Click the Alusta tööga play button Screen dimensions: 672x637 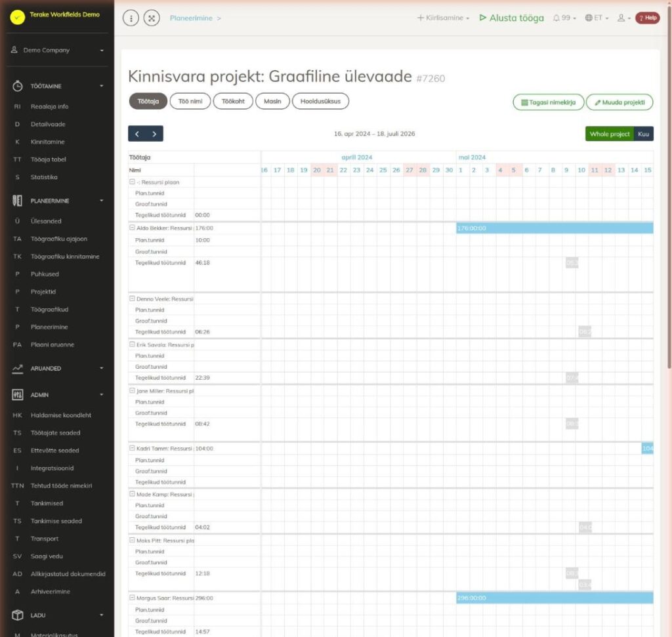point(511,18)
